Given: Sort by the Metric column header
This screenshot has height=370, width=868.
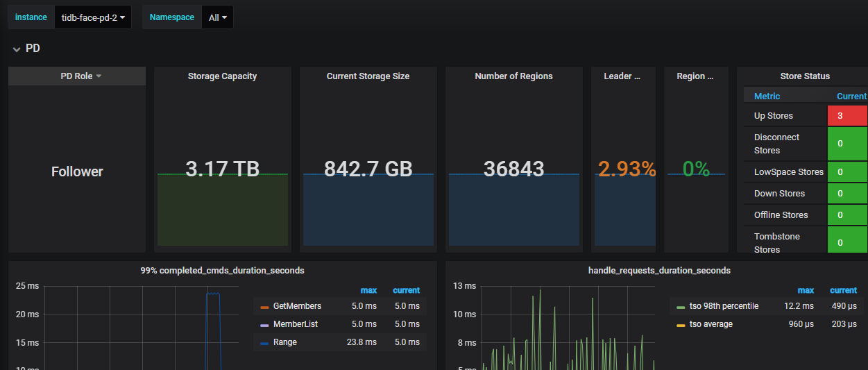Looking at the screenshot, I should pyautogui.click(x=767, y=96).
